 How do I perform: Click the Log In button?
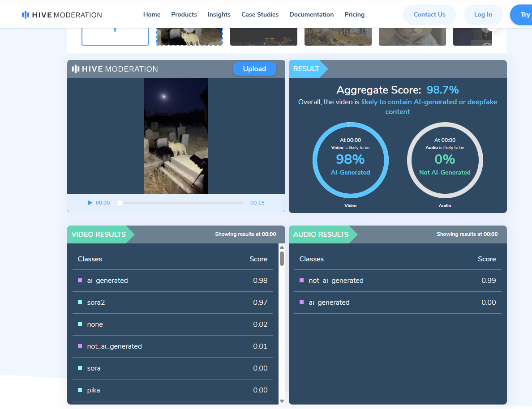tap(483, 14)
